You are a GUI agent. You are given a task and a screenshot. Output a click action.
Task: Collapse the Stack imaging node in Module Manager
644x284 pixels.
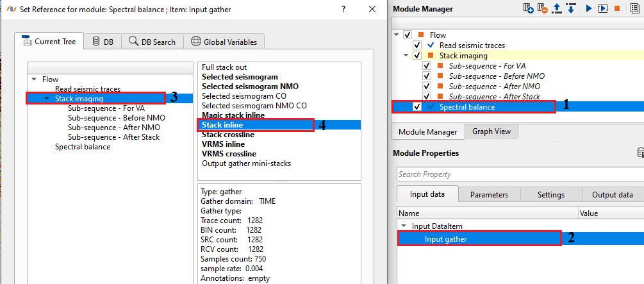tap(405, 56)
